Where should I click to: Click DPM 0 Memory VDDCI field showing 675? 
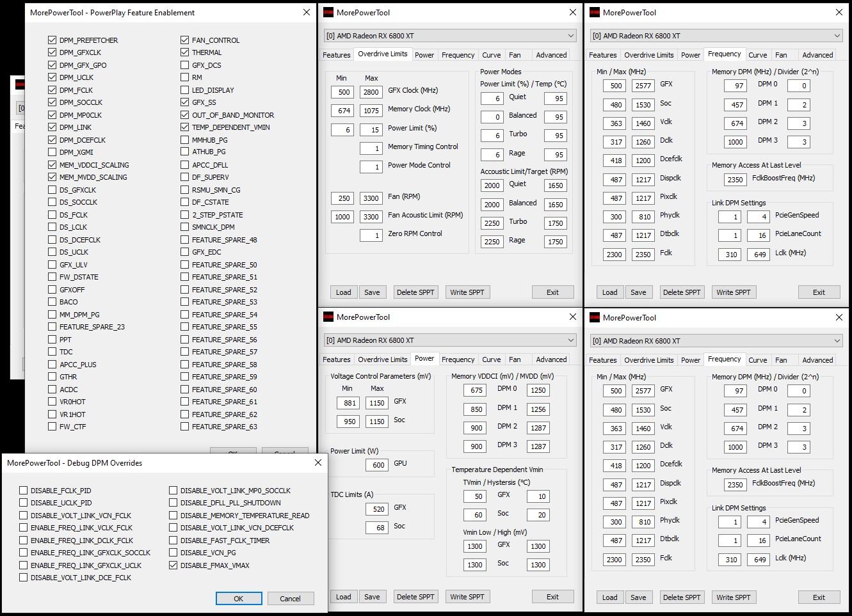[x=475, y=390]
